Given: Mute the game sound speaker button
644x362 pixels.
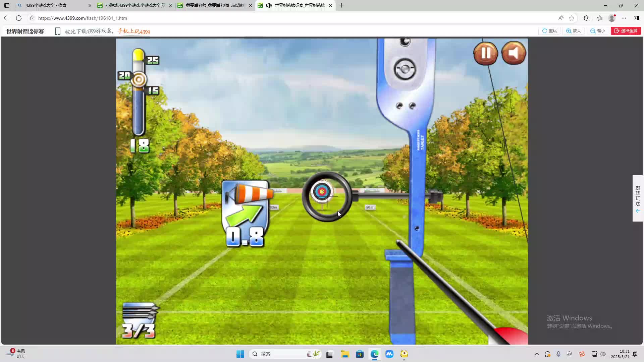Looking at the screenshot, I should [x=514, y=53].
